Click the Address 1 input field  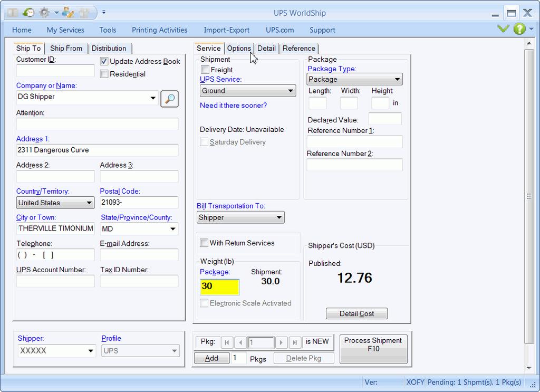[97, 150]
